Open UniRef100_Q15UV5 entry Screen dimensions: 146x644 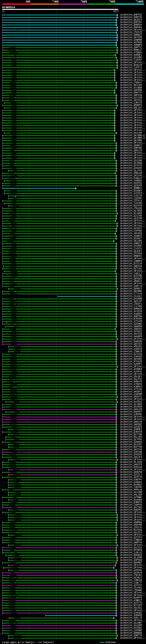(x=131, y=186)
